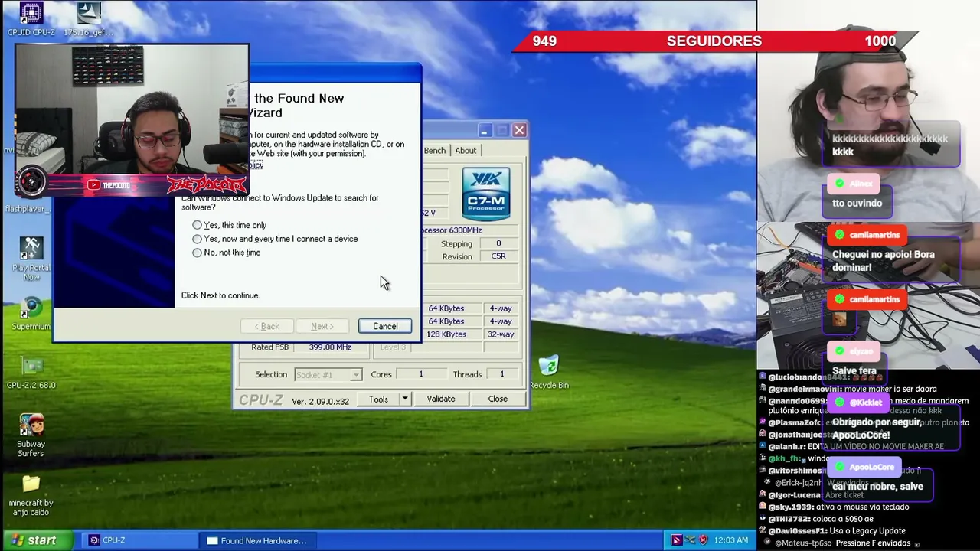This screenshot has height=551, width=980.
Task: Click the Cores count field in CPU-Z
Action: tap(420, 374)
